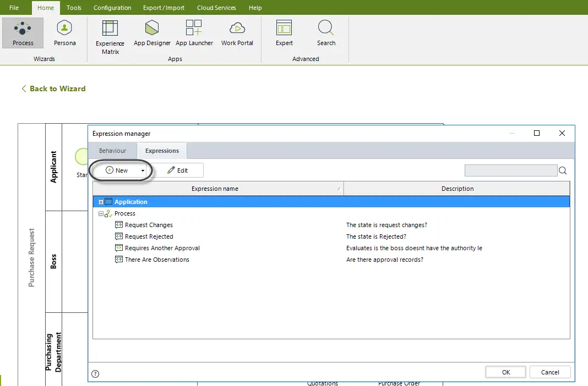
Task: Select the Home ribbon tab
Action: coord(46,8)
